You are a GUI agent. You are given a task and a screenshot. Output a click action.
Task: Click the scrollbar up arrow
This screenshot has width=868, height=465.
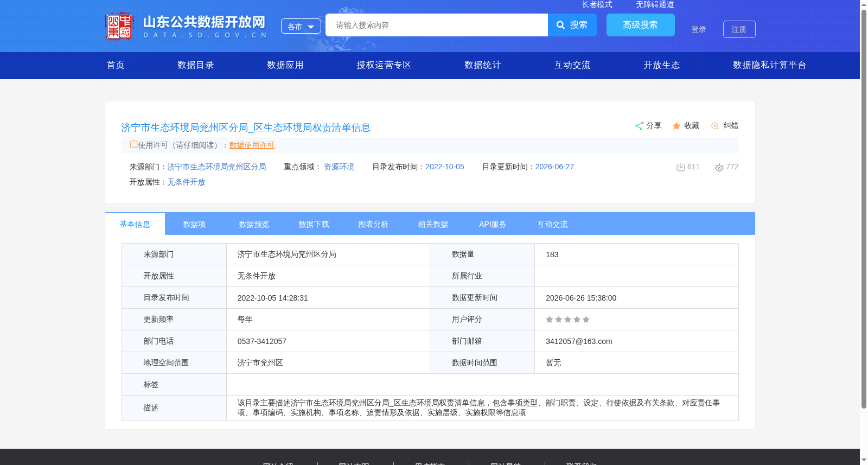864,4
